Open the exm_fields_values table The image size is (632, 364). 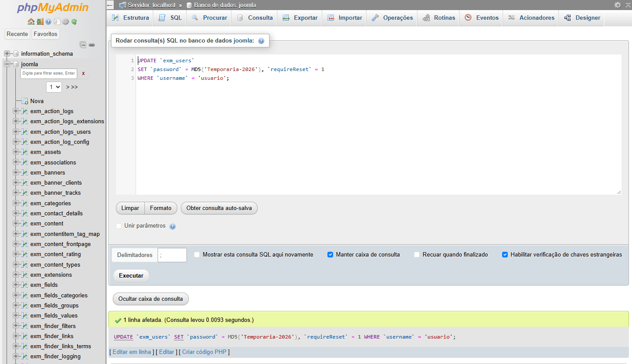54,315
